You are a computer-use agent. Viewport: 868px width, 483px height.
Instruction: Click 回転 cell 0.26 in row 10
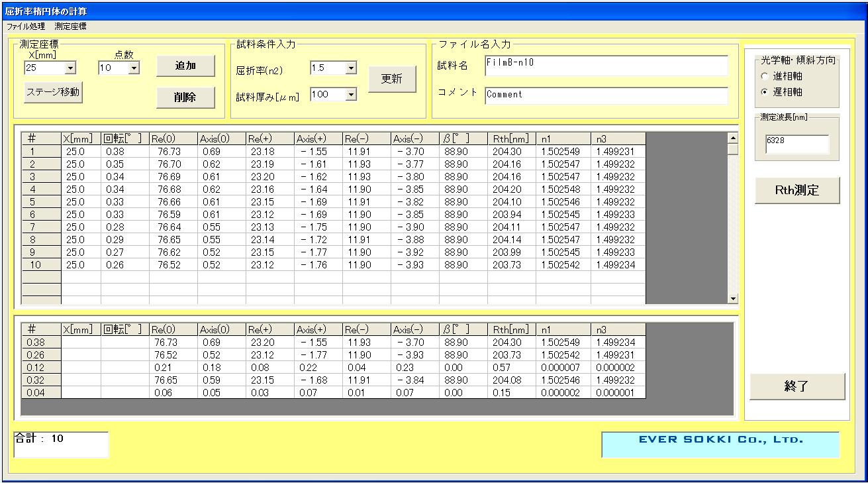pyautogui.click(x=125, y=265)
